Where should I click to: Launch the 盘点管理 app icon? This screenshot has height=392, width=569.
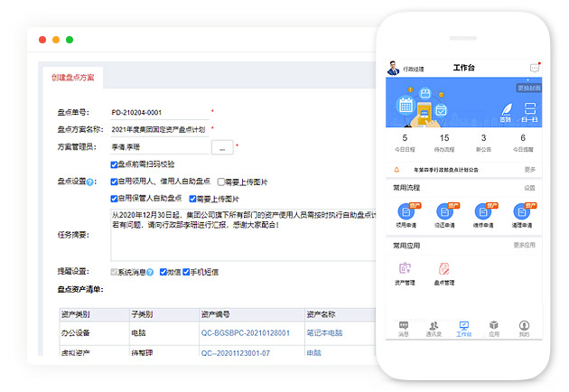(x=444, y=268)
